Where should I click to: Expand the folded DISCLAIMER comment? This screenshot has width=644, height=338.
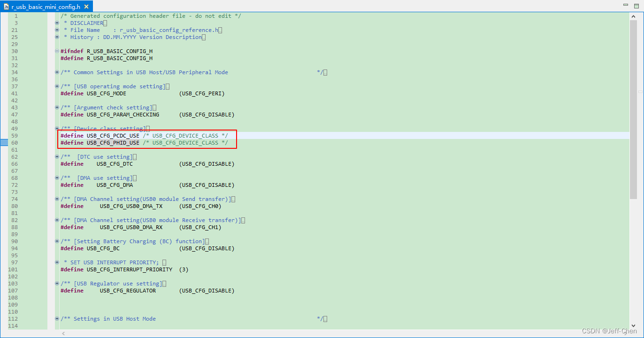tap(57, 23)
